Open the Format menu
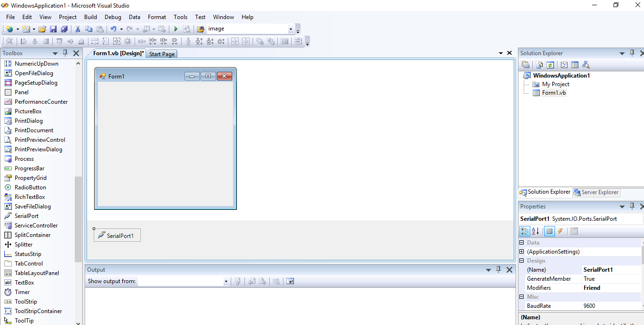644x325 pixels. [x=157, y=17]
